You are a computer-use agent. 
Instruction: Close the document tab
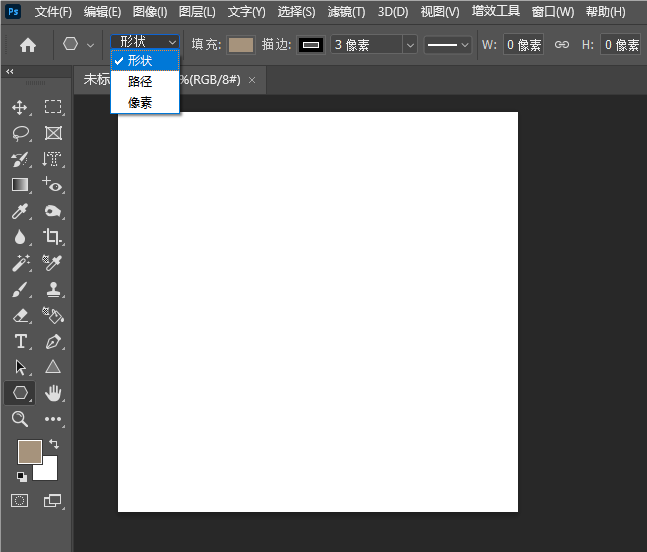pos(252,80)
